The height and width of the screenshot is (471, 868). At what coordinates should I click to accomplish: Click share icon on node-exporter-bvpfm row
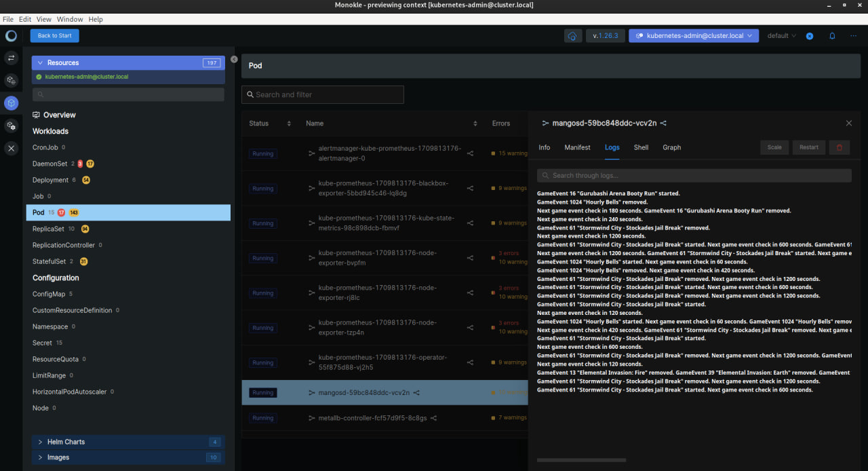point(470,258)
